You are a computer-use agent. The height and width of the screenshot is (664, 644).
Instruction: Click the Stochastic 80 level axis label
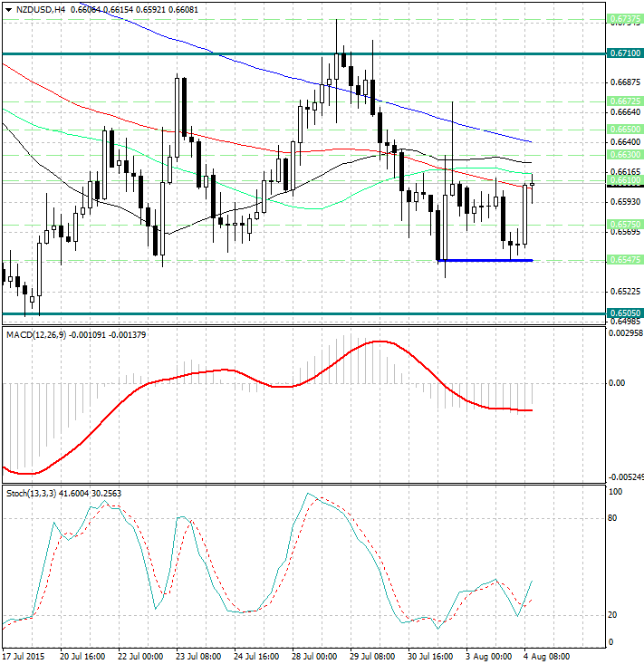coord(613,518)
